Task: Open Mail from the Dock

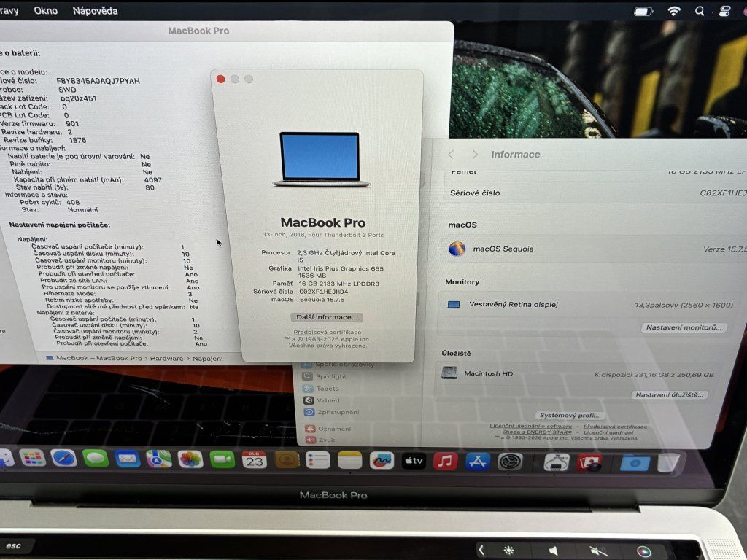Action: click(127, 459)
